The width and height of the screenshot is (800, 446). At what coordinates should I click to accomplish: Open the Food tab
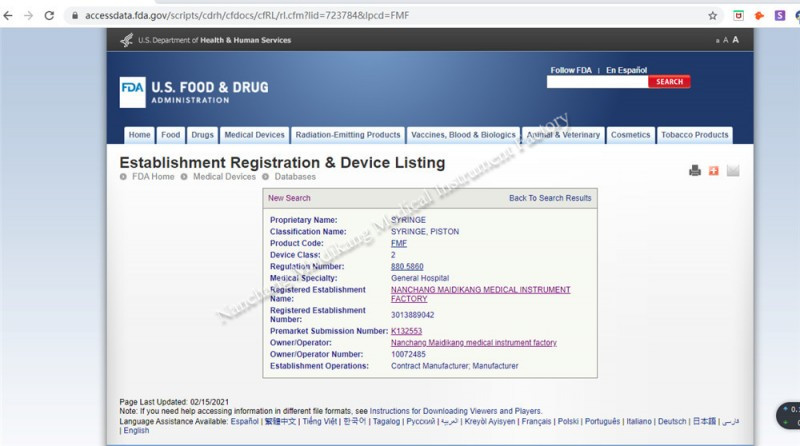point(170,135)
